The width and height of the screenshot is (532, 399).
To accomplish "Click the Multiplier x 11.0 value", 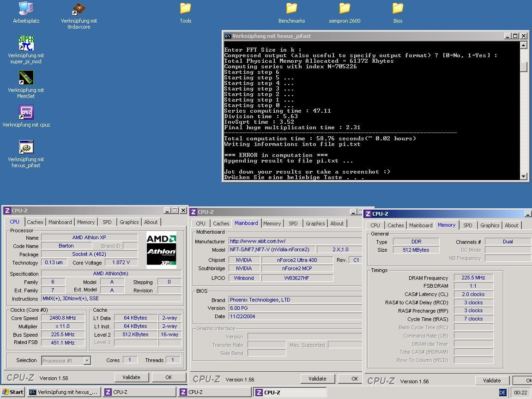I will tap(63, 326).
